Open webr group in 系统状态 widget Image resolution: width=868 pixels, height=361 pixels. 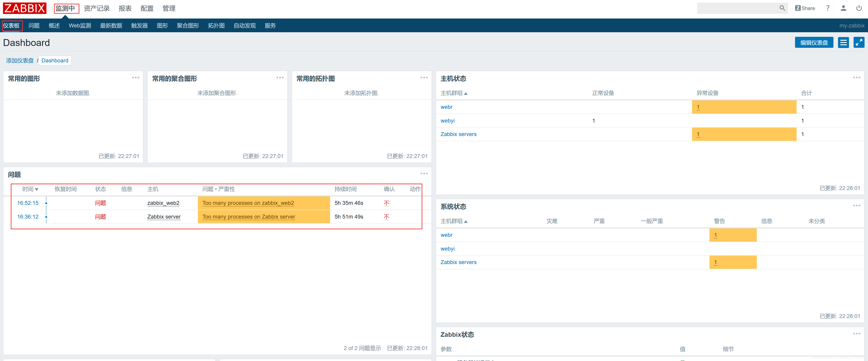pyautogui.click(x=446, y=235)
